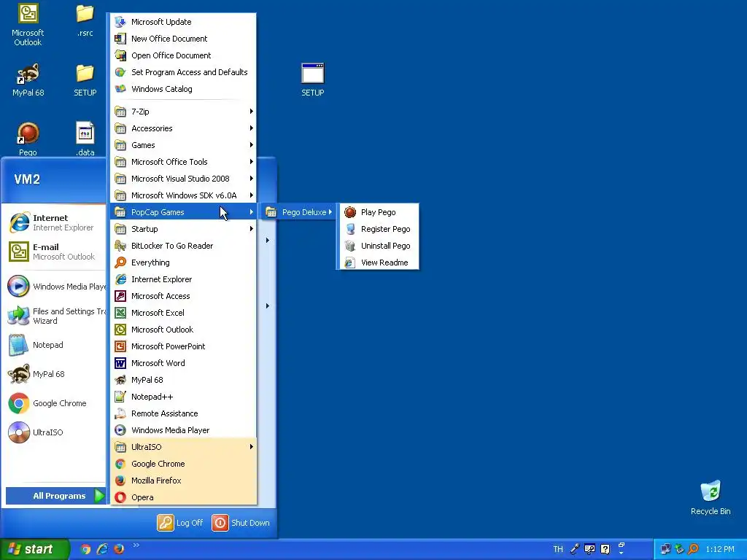Show more quick launch items chevron
The width and height of the screenshot is (747, 560).
tap(136, 545)
